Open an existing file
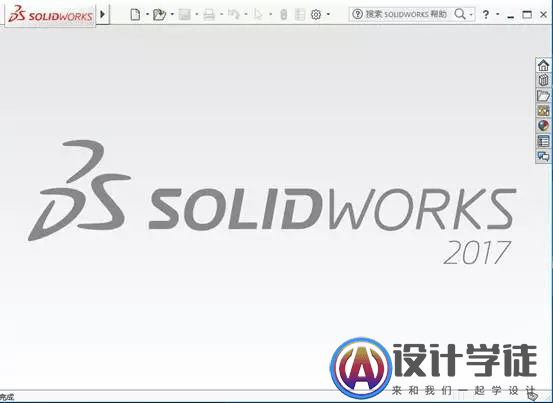Viewport: 553px width, 403px height. click(x=159, y=14)
